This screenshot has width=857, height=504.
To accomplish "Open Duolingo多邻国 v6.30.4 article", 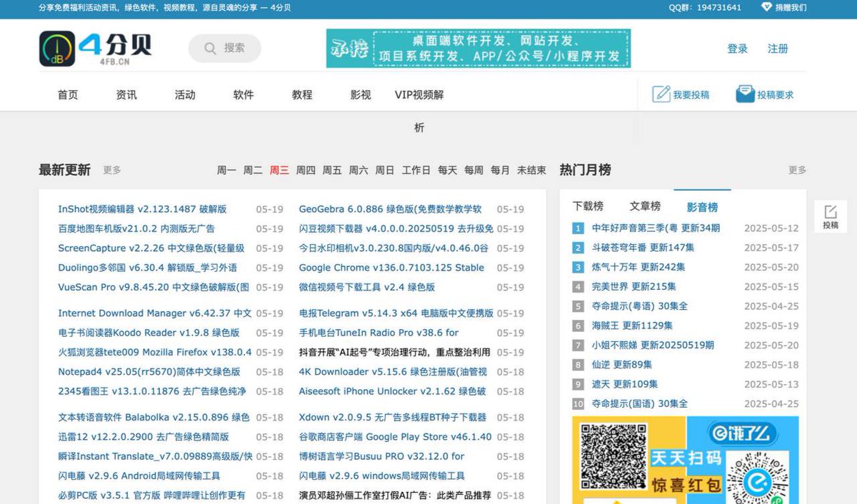I will coord(147,268).
